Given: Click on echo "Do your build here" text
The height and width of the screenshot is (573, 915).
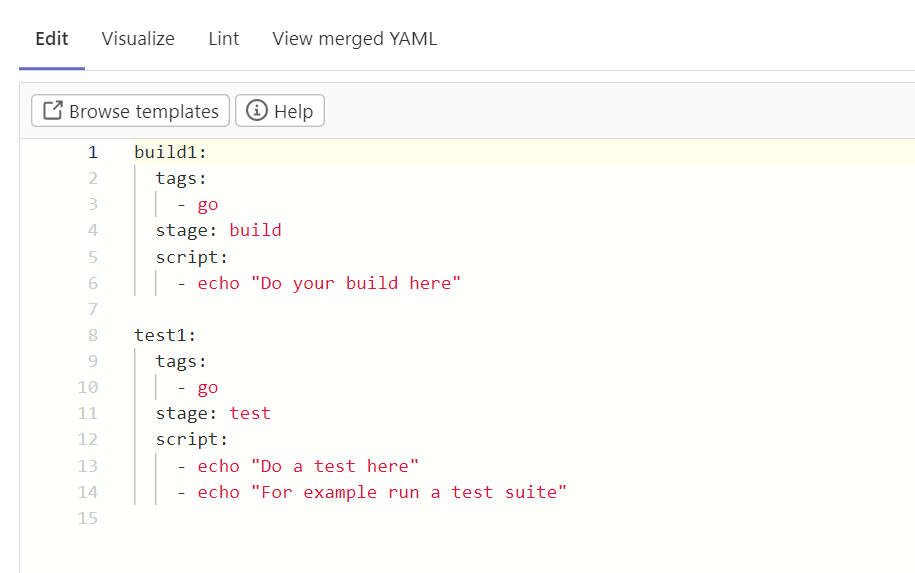Looking at the screenshot, I should (329, 284).
